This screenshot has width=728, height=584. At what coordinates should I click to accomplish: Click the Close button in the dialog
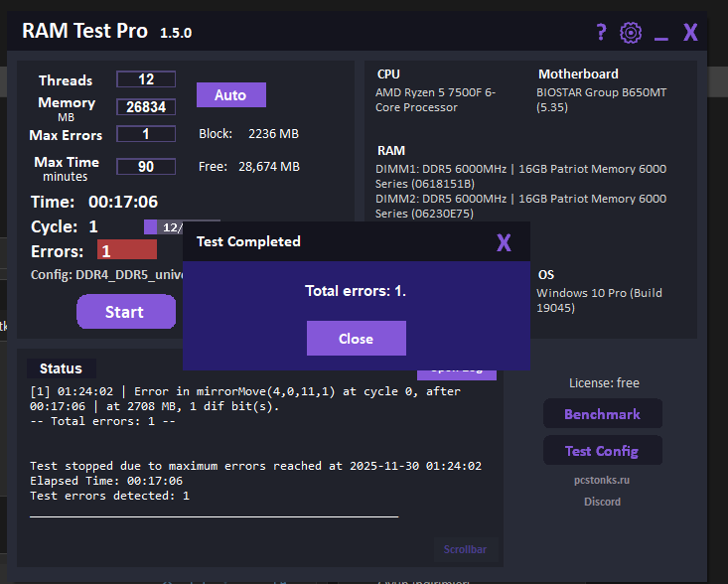[x=357, y=339]
